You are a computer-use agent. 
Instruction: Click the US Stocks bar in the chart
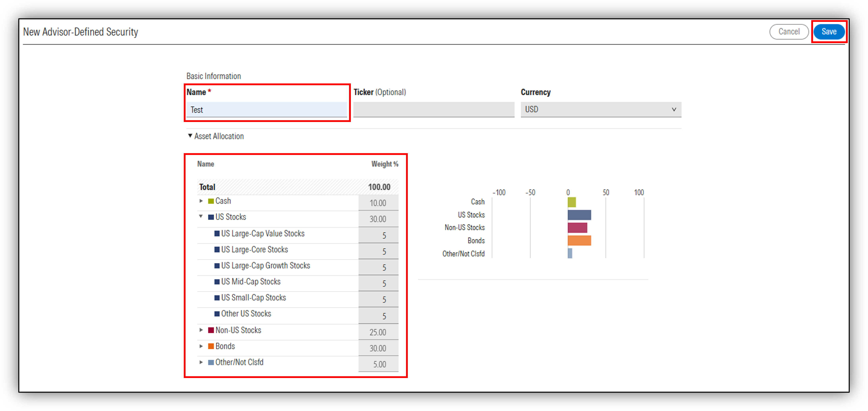(579, 215)
